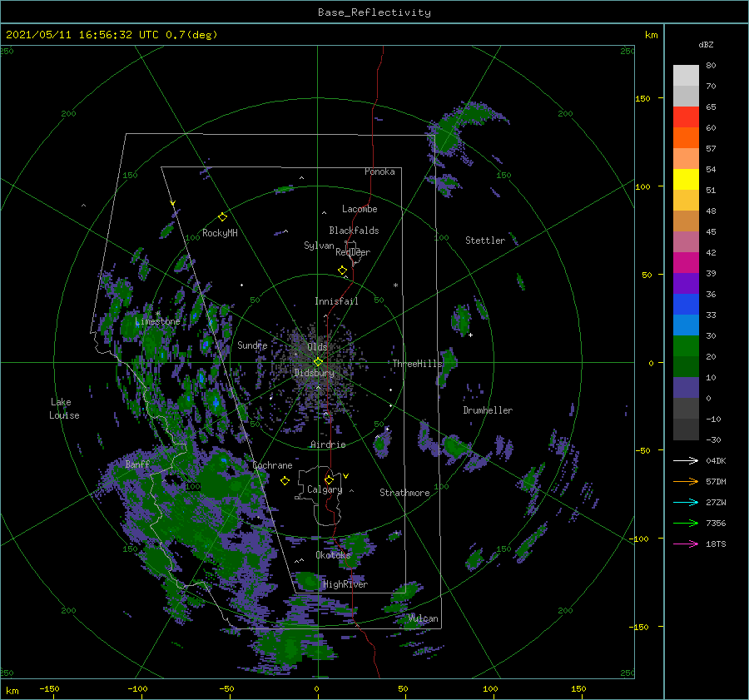Click the Ponoka city label

[x=379, y=171]
